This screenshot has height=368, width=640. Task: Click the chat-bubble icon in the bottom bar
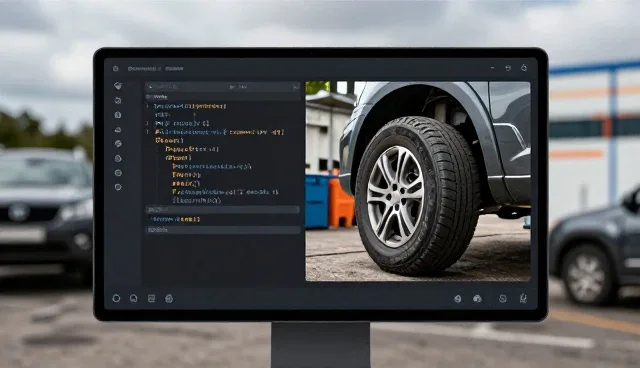[133, 298]
